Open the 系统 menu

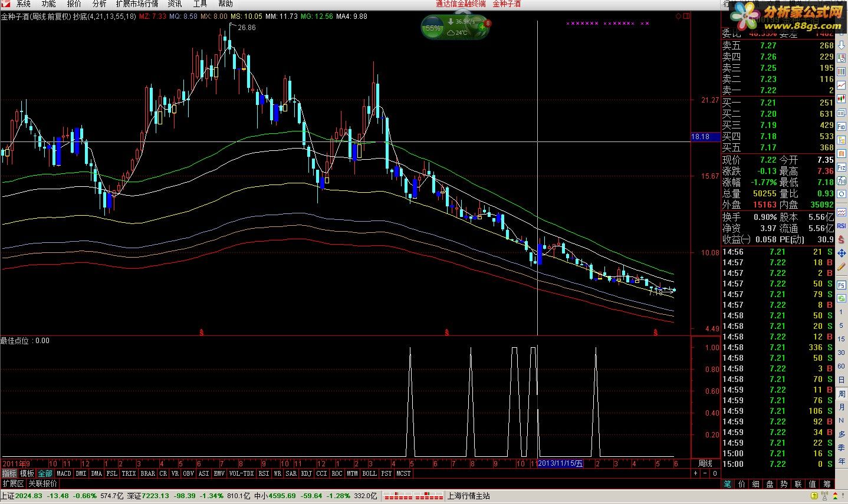click(x=23, y=4)
